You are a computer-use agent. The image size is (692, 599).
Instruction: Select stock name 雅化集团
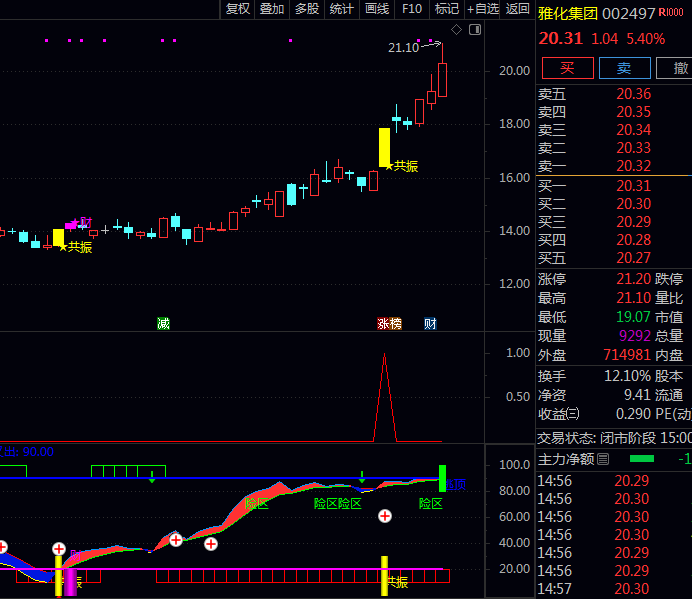pos(568,13)
